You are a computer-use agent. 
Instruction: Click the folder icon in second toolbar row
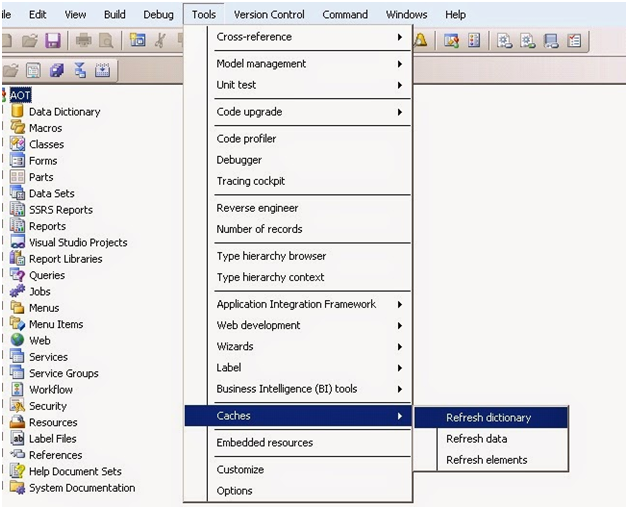pos(11,70)
